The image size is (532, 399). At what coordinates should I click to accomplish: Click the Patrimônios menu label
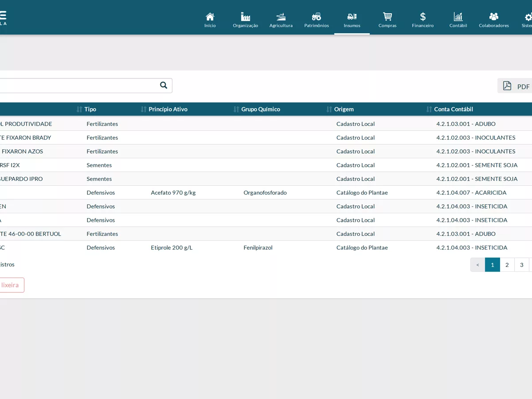click(317, 26)
